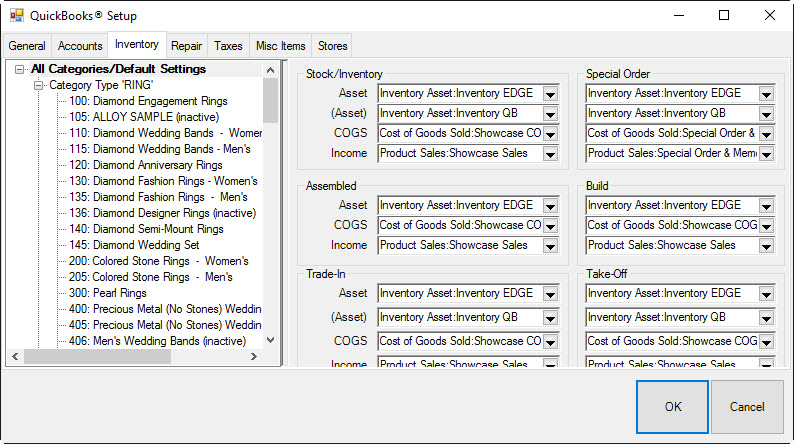
Task: Open the Trade-In Asset dropdown
Action: pyautogui.click(x=550, y=294)
